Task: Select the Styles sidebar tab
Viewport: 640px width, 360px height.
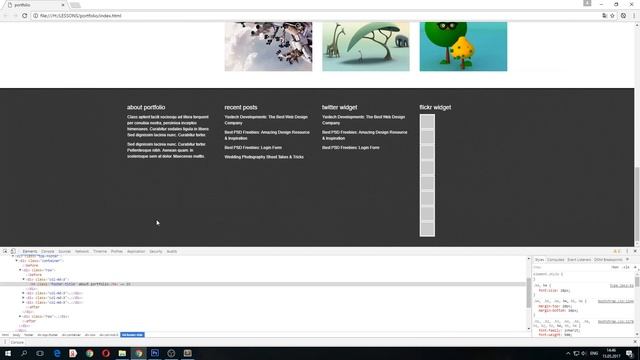Action: click(539, 260)
